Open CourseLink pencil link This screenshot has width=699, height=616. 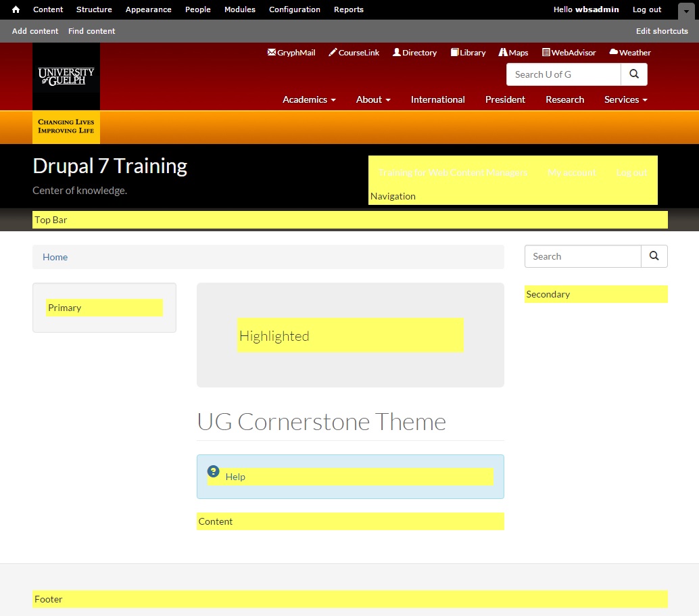pos(354,53)
